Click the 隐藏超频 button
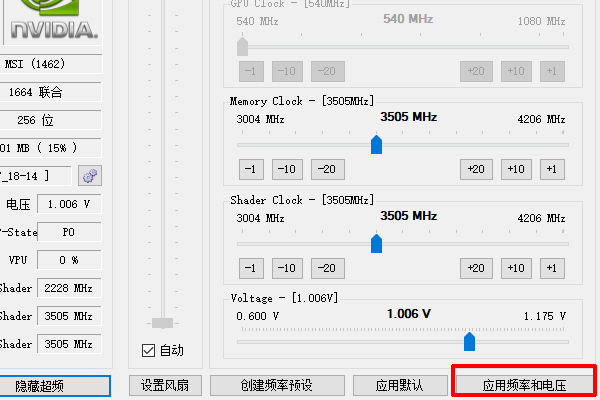 tap(54, 386)
